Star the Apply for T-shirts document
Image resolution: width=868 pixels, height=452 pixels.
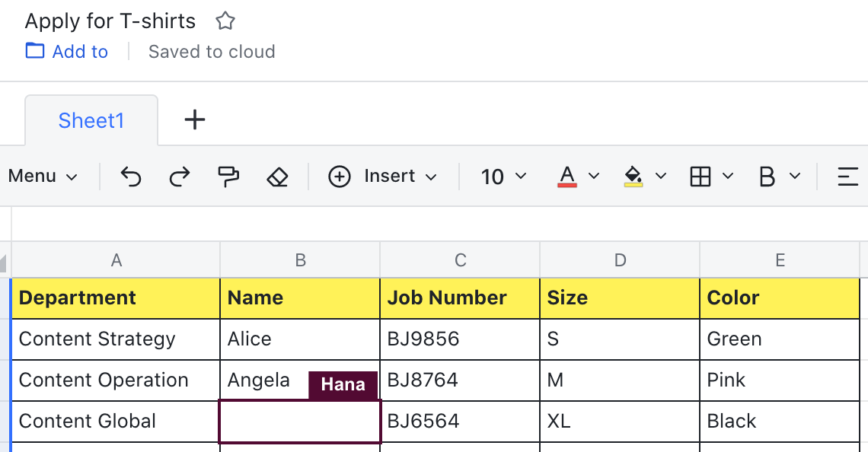[x=225, y=21]
